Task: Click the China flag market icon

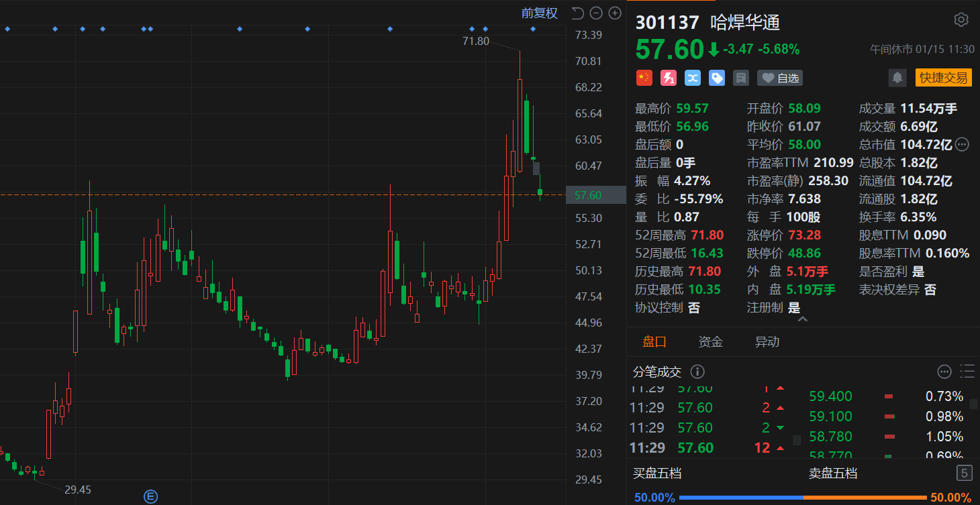Action: point(644,78)
